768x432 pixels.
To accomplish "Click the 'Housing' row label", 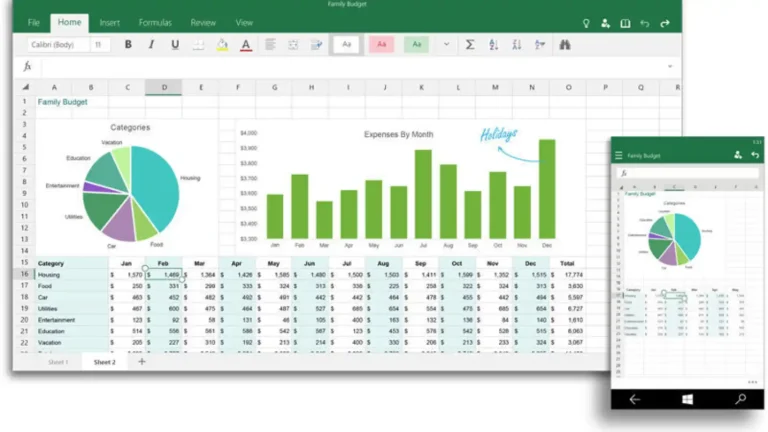I will (48, 275).
